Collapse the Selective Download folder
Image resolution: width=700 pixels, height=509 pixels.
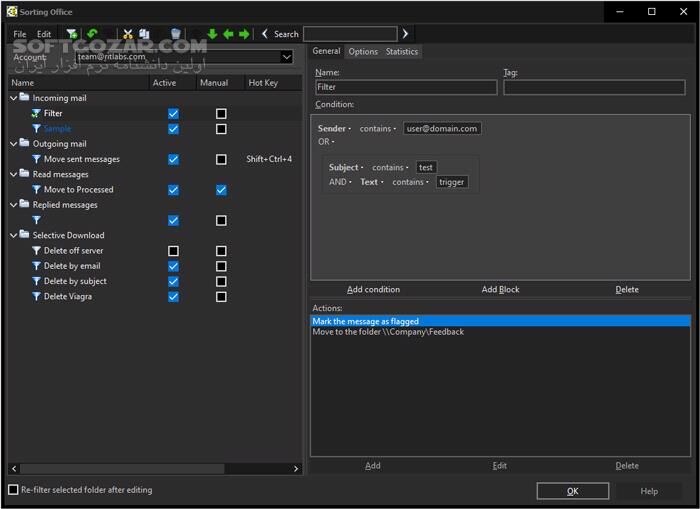(14, 235)
